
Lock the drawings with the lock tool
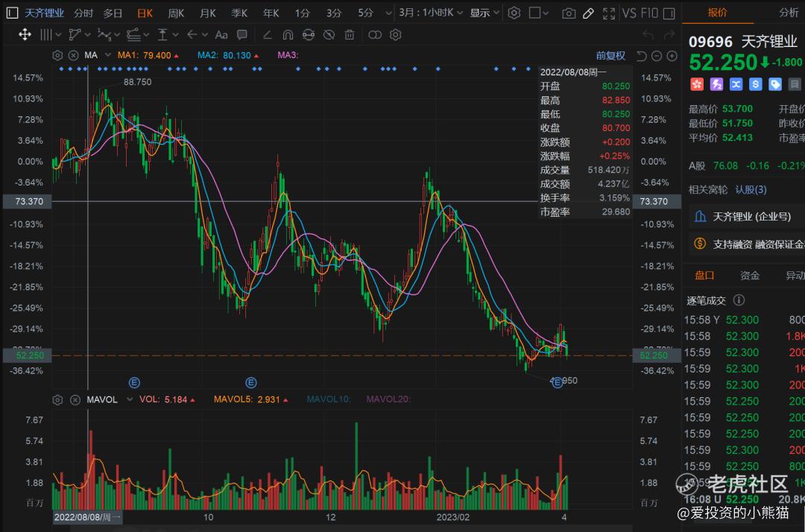[x=309, y=35]
